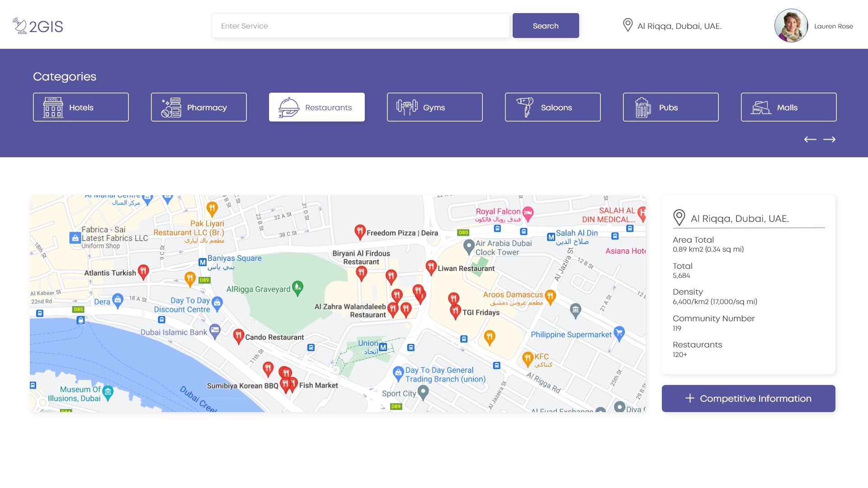Click Dubai Islamic Bank pin

click(x=215, y=331)
